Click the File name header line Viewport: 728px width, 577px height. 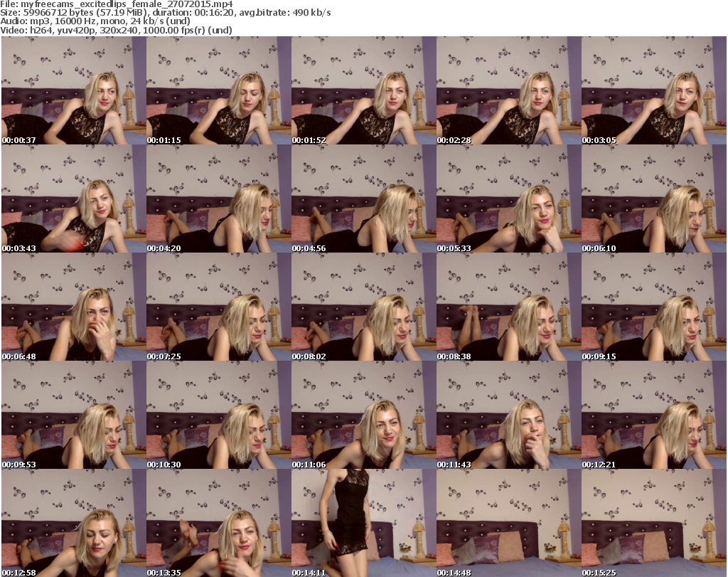pos(117,4)
